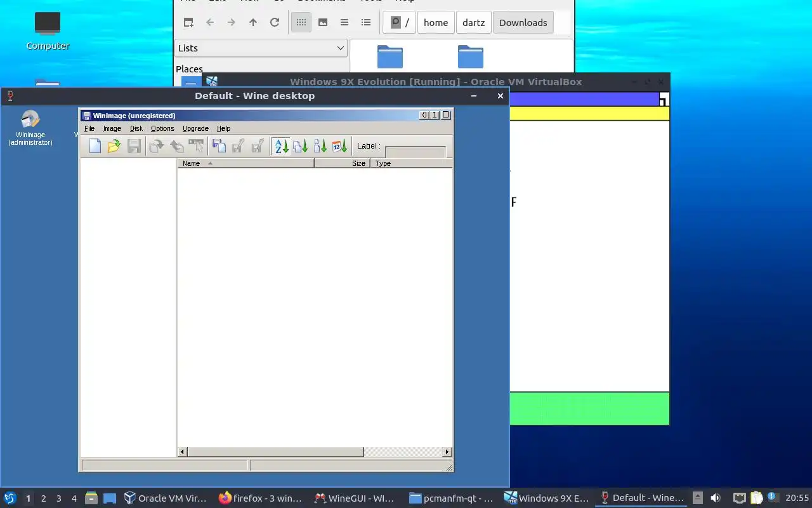Switch to pcmanfm-qt taskbar entry

tap(451, 498)
